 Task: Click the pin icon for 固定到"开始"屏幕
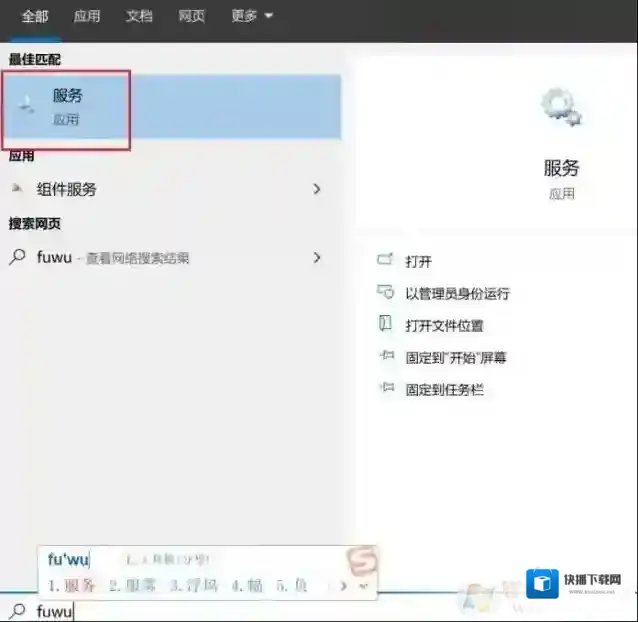click(x=385, y=357)
